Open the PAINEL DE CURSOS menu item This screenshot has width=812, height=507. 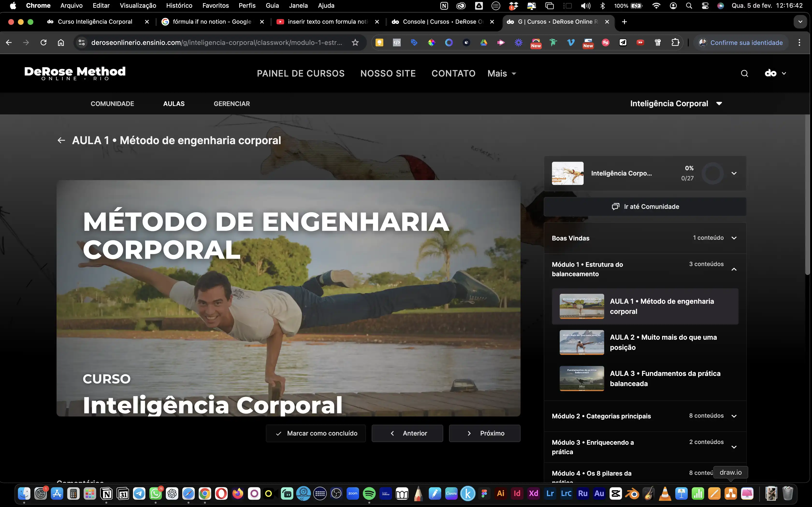pyautogui.click(x=301, y=73)
